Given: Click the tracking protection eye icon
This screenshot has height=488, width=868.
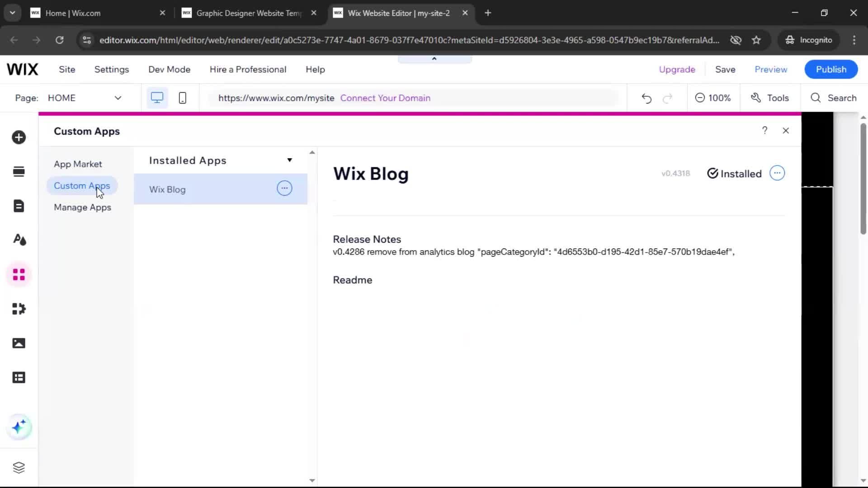Looking at the screenshot, I should coord(736,40).
